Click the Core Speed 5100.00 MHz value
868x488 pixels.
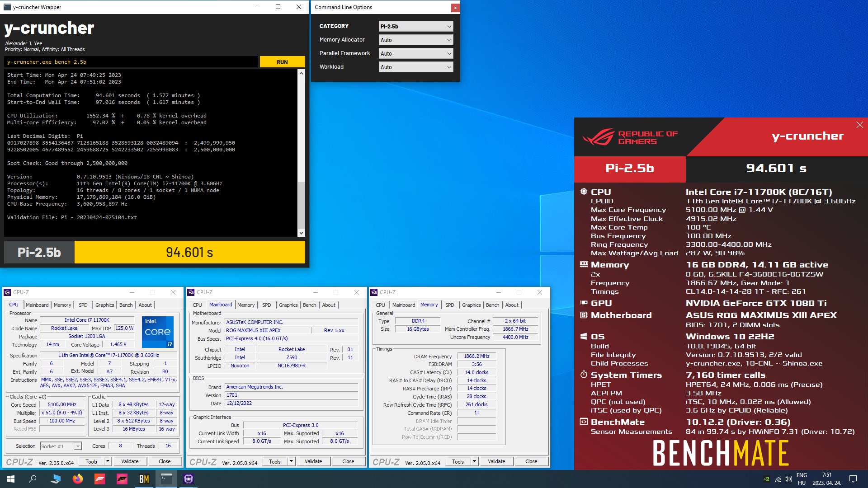click(x=62, y=405)
